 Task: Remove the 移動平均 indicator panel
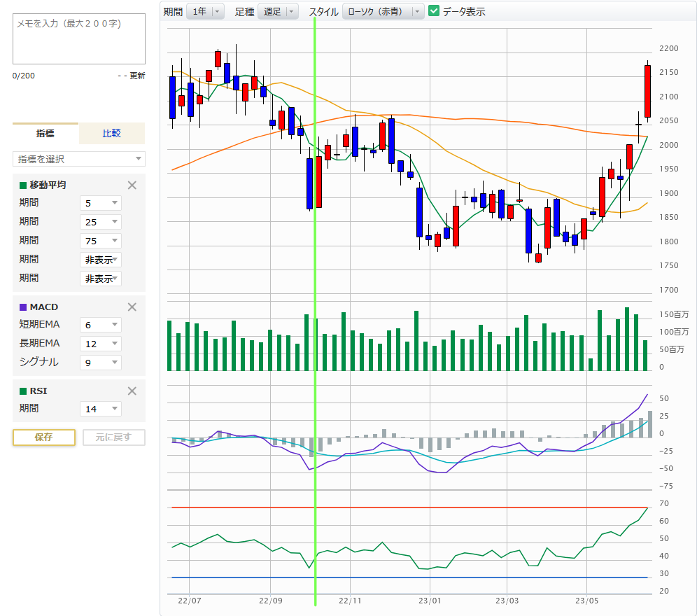click(x=132, y=185)
